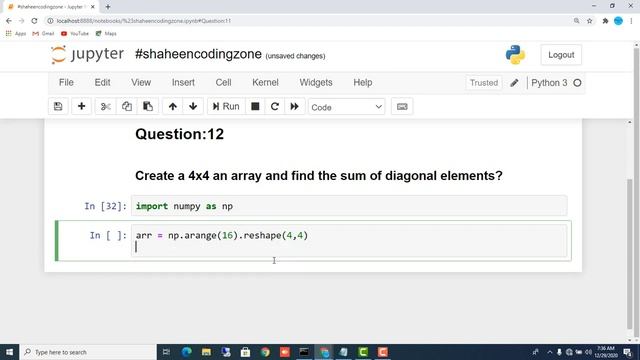Restart kernel and rerun all fast-forward icon
The width and height of the screenshot is (640, 360).
tap(294, 107)
